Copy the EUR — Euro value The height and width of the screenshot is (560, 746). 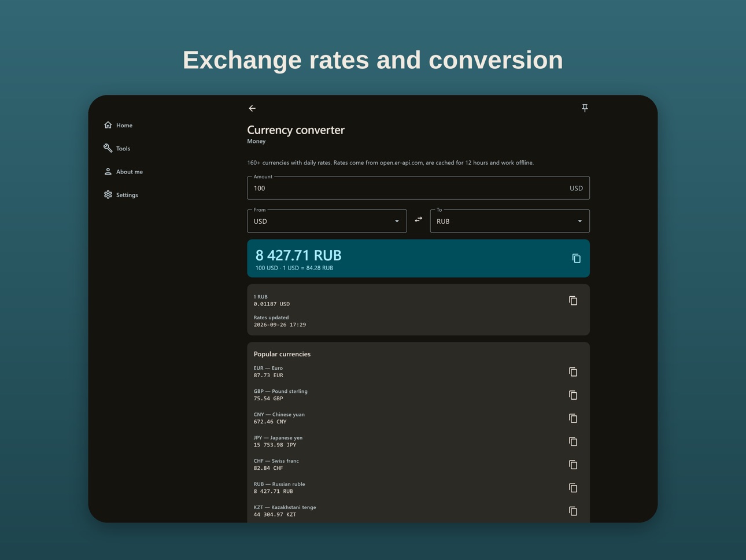coord(573,372)
